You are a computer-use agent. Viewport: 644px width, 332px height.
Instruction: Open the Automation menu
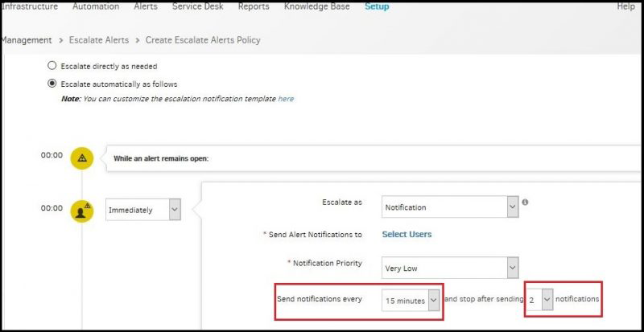[x=96, y=6]
